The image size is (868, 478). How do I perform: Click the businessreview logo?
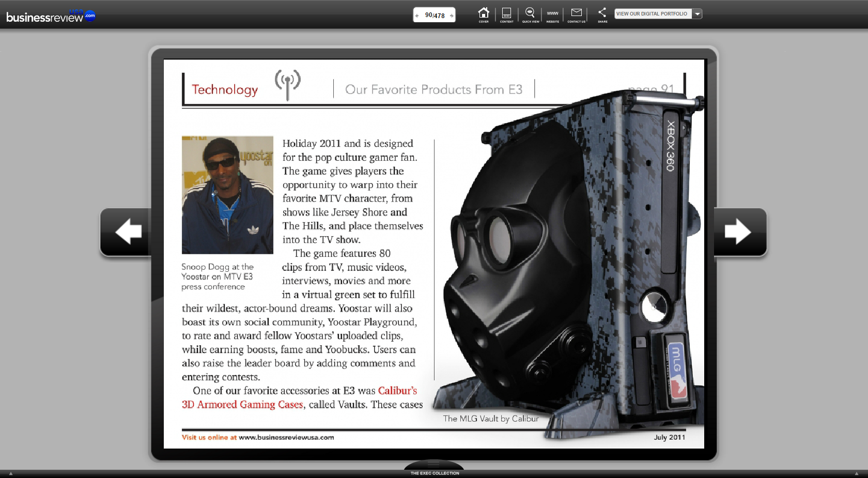(x=50, y=17)
